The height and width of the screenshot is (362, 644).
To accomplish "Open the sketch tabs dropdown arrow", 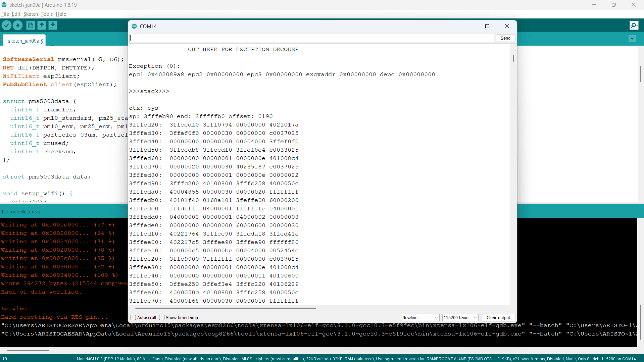I will [632, 39].
